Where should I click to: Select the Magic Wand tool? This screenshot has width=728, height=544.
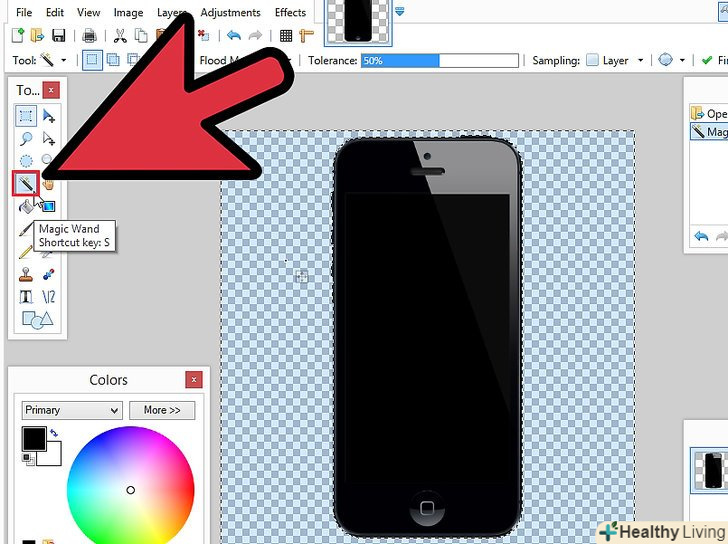26,184
